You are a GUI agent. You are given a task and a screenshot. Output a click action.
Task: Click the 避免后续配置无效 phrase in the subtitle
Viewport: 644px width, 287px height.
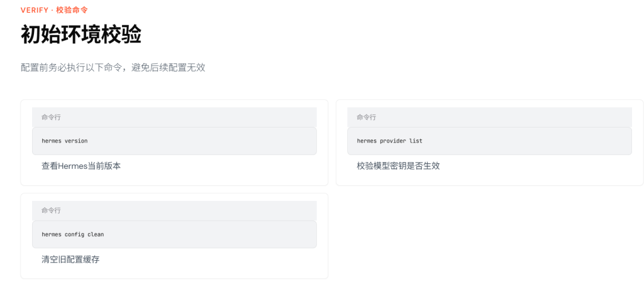[x=169, y=68]
